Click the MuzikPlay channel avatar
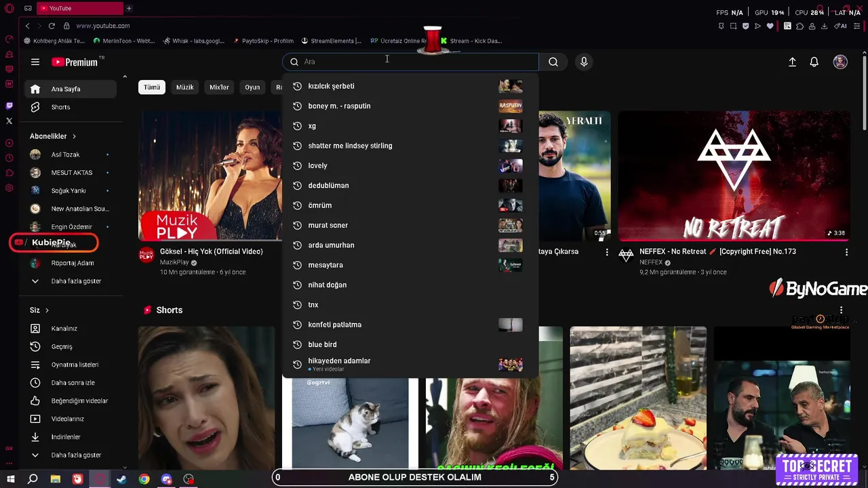 146,256
